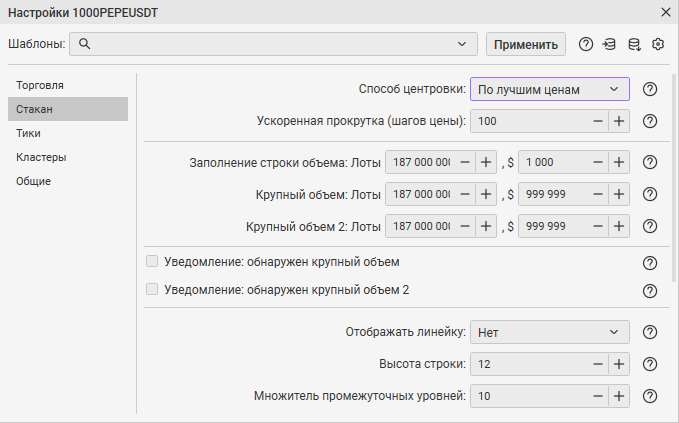The image size is (679, 423).
Task: Show help for Отображать линейку
Action: [649, 332]
